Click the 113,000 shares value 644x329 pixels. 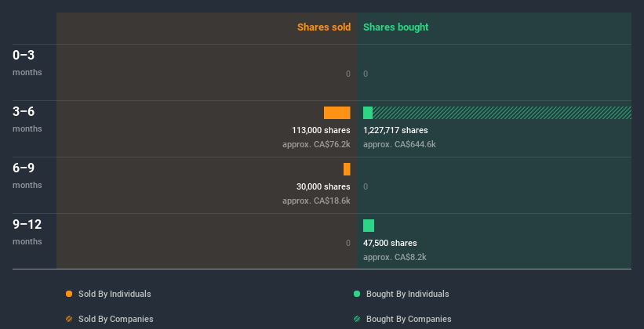321,130
